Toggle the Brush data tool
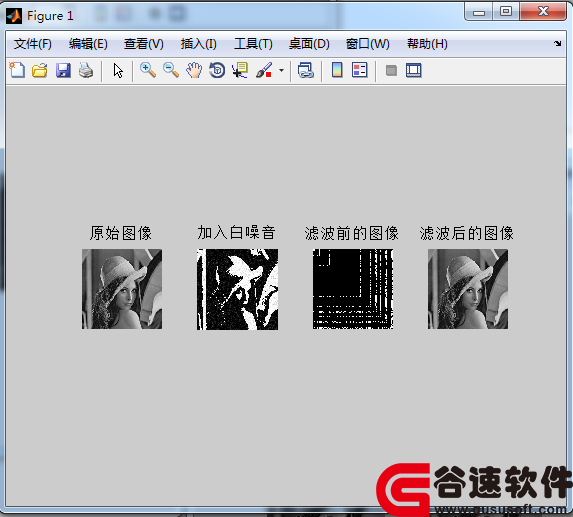 264,70
